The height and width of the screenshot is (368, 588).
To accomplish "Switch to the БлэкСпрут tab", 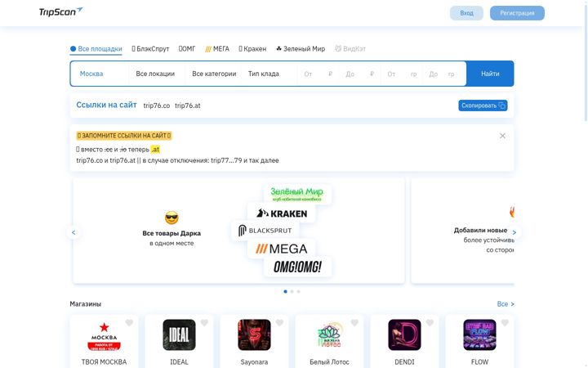I will point(150,49).
